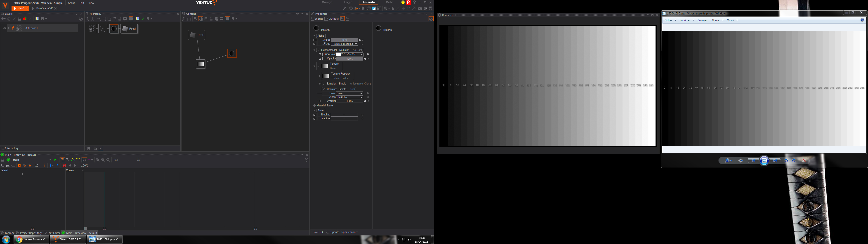Viewport: 868px width, 244px height.
Task: Click the Rect1 node in Hierarchy
Action: click(x=129, y=29)
